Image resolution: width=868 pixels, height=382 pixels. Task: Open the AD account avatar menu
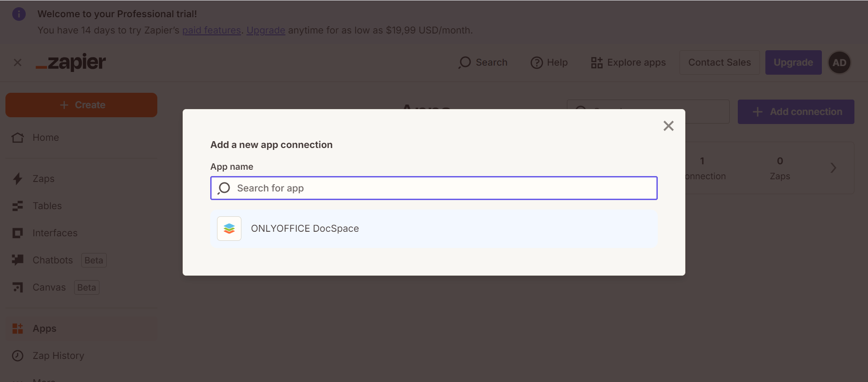[839, 62]
